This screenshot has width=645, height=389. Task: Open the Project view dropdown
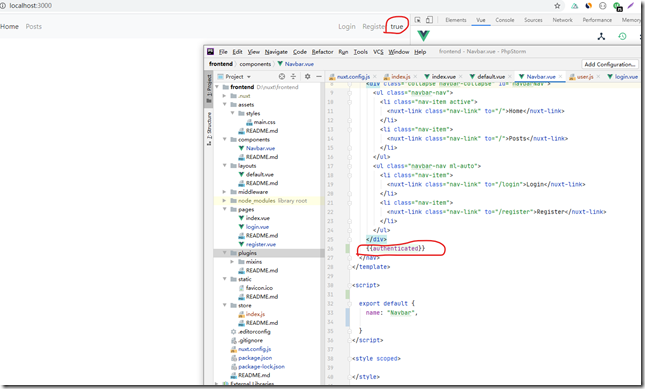click(234, 76)
